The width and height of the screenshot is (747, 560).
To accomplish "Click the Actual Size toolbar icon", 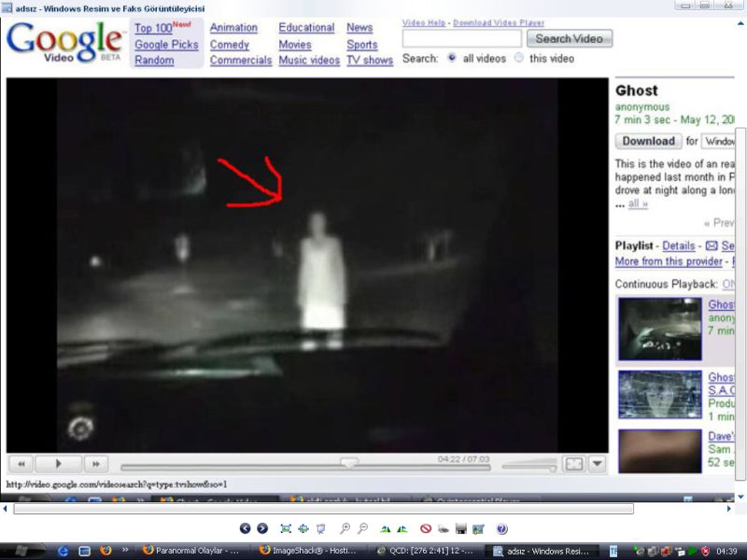I will point(303,528).
